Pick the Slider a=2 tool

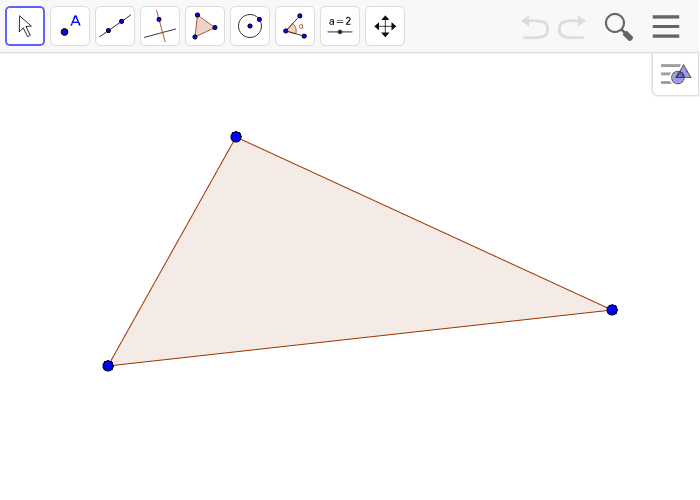coord(340,26)
